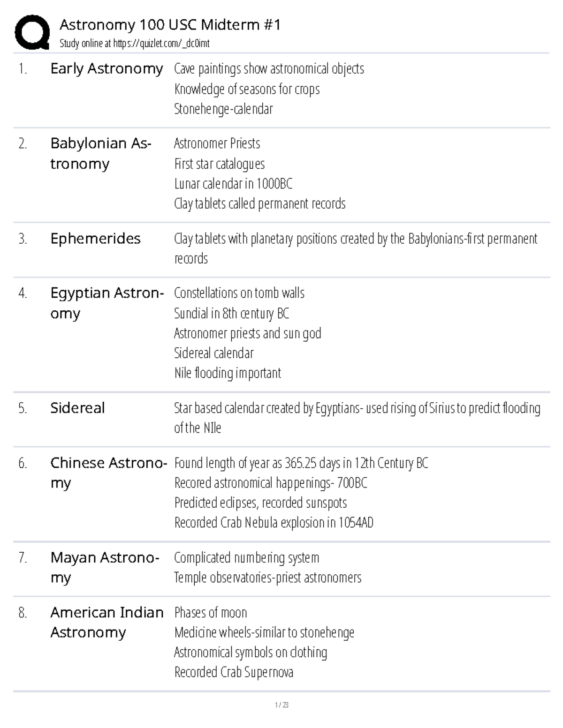Click 'Nile flooding important' definition line

(228, 373)
